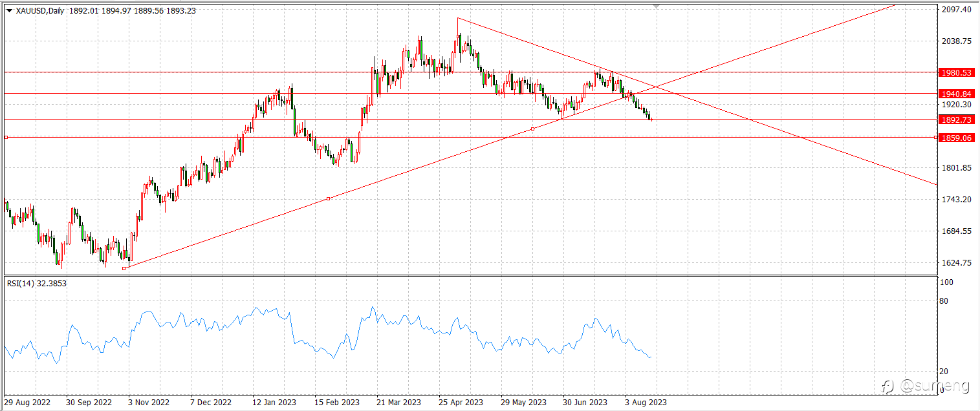This screenshot has width=980, height=411.
Task: Click the 29 Aug 2022 date label
Action: pos(27,402)
